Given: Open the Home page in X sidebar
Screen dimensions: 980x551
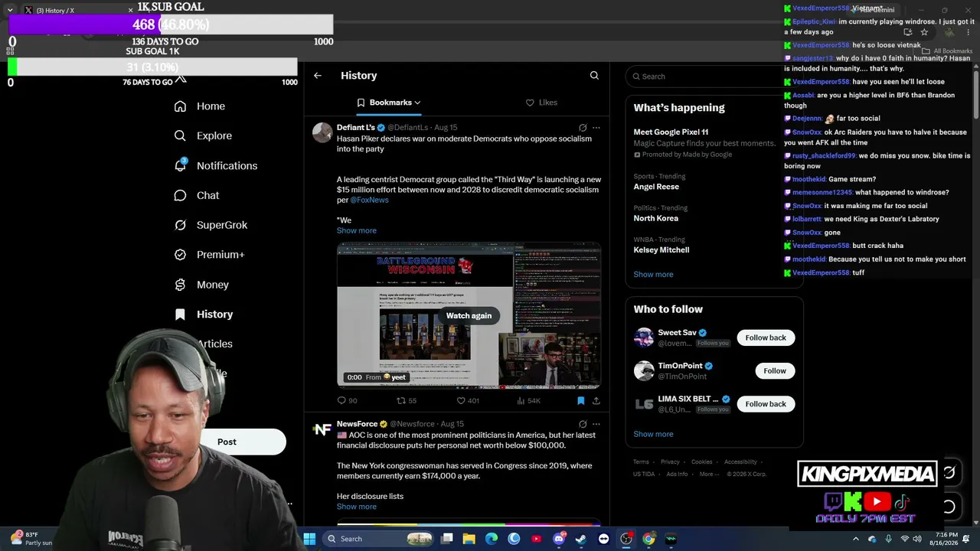Looking at the screenshot, I should tap(200, 106).
